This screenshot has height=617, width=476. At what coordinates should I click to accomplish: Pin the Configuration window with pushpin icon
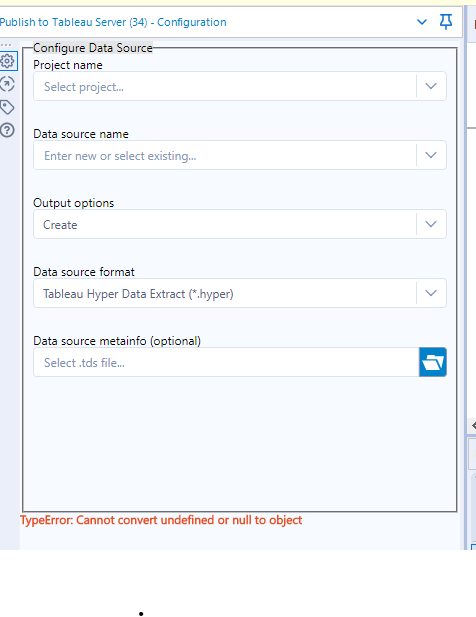(446, 22)
